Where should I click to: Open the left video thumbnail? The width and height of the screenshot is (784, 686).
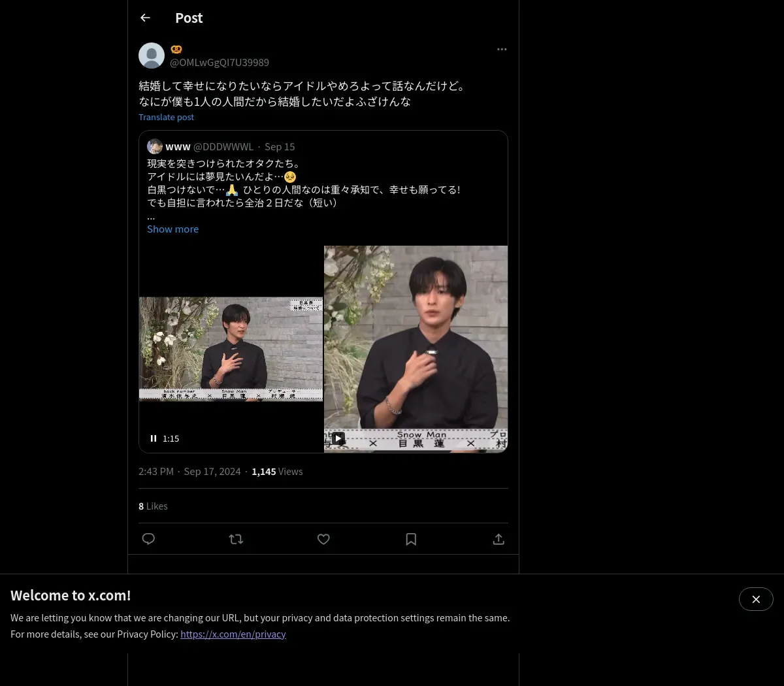tap(231, 350)
